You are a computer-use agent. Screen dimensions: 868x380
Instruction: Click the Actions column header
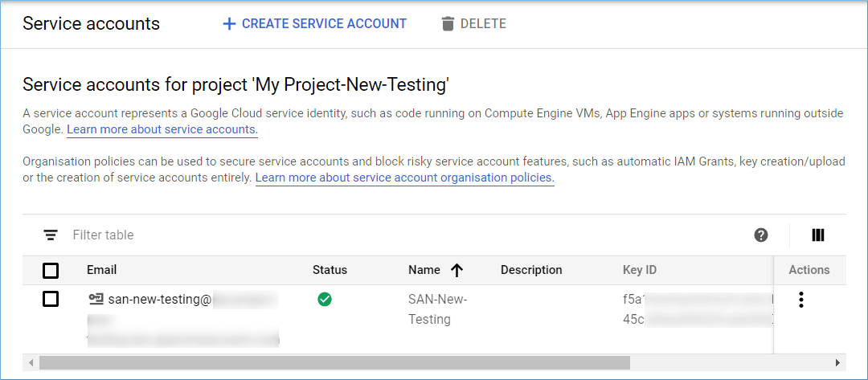(809, 270)
